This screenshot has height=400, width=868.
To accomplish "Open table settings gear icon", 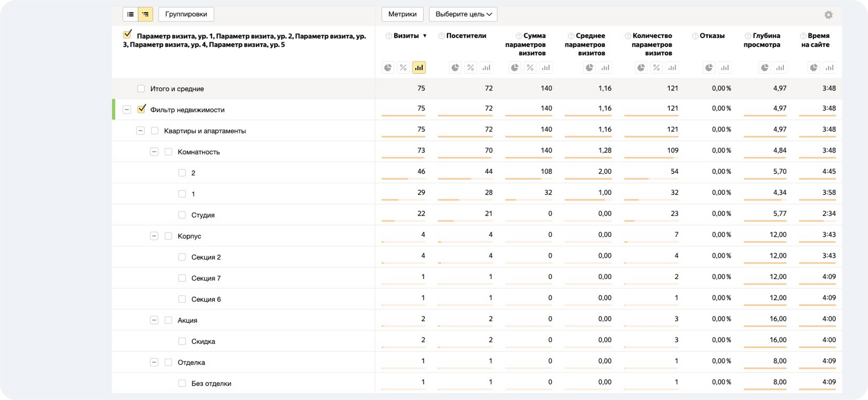I will (828, 15).
